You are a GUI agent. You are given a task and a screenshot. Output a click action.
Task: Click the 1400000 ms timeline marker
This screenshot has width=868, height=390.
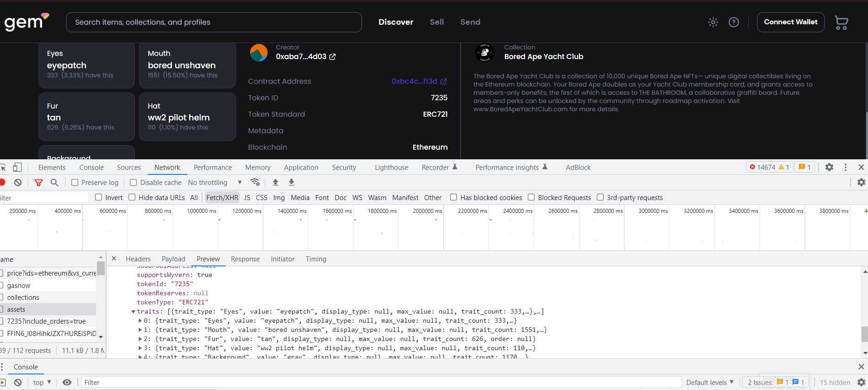pos(292,211)
